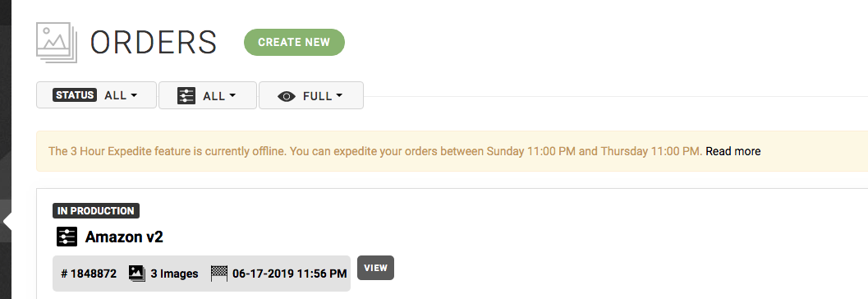The width and height of the screenshot is (868, 299).
Task: Click the checkered flag deadline icon
Action: point(219,274)
